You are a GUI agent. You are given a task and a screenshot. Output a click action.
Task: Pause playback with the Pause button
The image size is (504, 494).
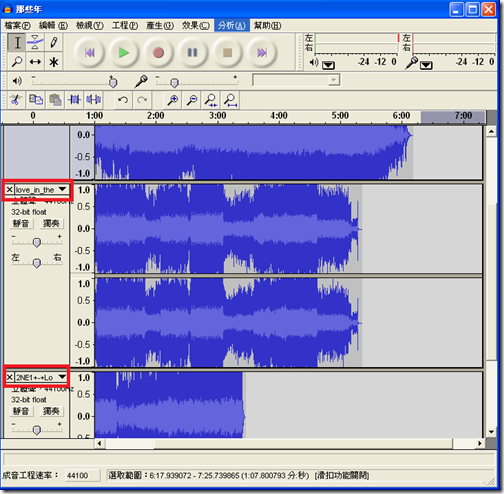(192, 52)
